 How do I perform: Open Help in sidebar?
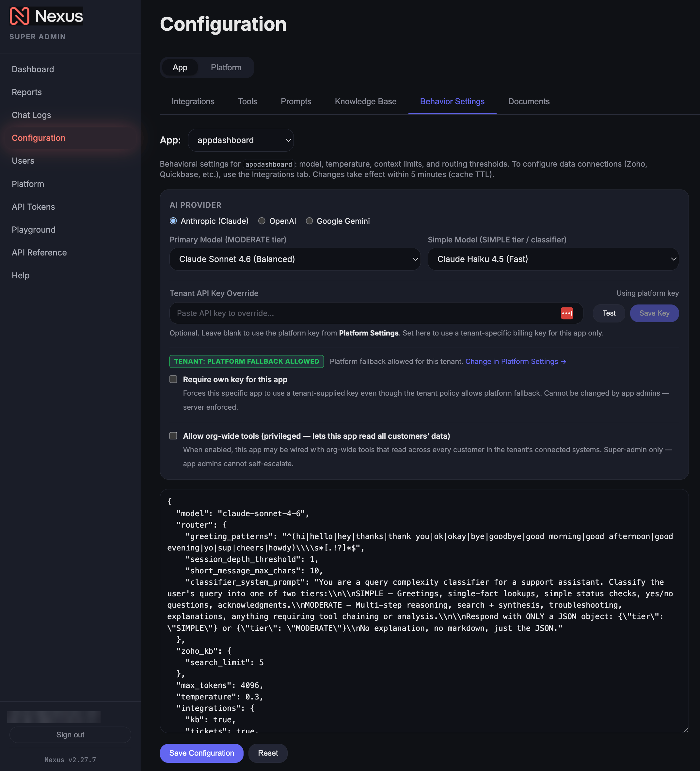pos(70,276)
